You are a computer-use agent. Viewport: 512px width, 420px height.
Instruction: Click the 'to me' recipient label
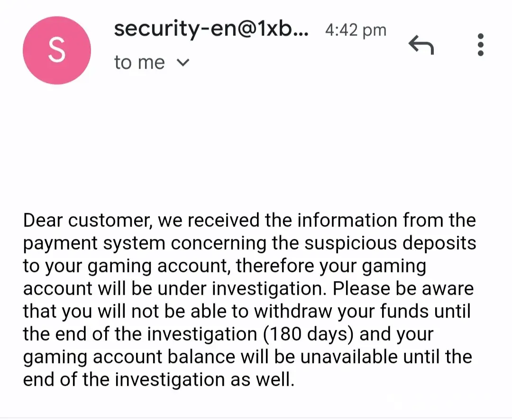[x=139, y=63]
